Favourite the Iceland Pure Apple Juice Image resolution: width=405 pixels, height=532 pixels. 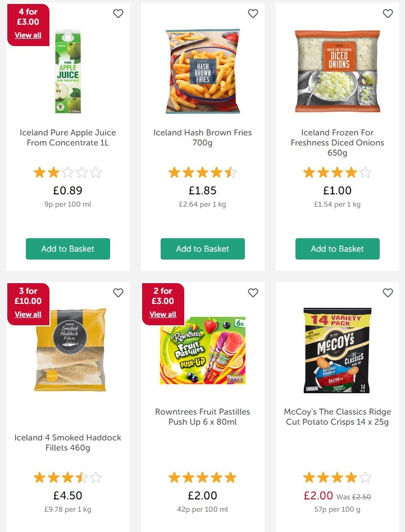[118, 13]
